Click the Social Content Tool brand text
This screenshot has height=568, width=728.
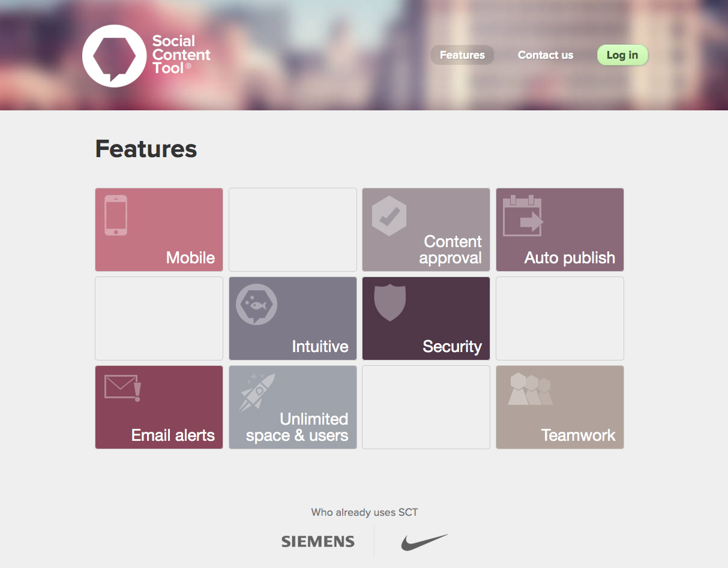pyautogui.click(x=181, y=55)
